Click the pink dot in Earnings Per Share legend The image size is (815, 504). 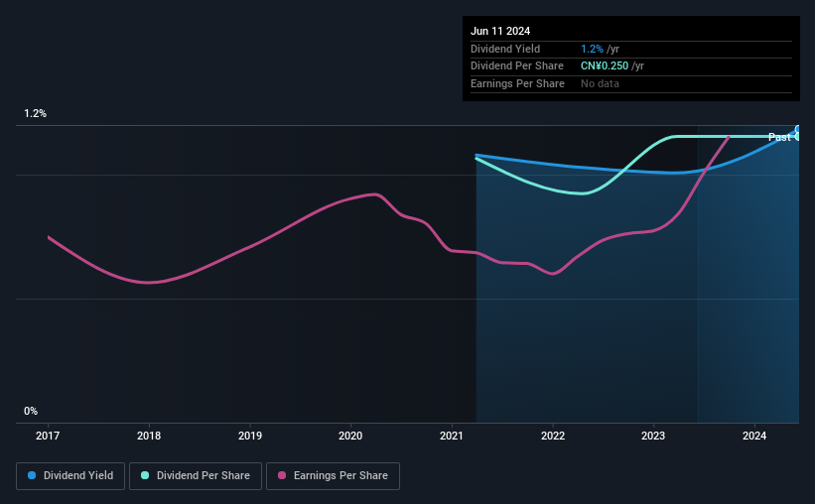point(282,475)
